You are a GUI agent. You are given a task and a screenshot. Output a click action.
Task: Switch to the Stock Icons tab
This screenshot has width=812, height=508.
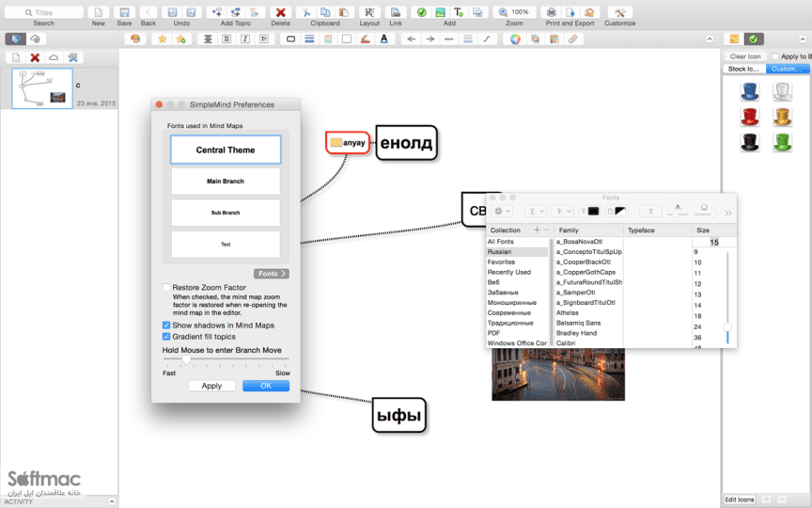(x=743, y=69)
